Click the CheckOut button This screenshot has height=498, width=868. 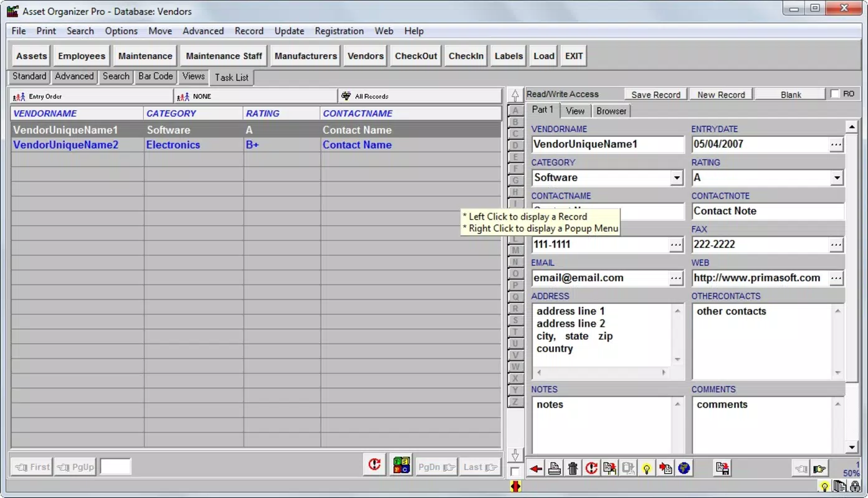pyautogui.click(x=416, y=56)
